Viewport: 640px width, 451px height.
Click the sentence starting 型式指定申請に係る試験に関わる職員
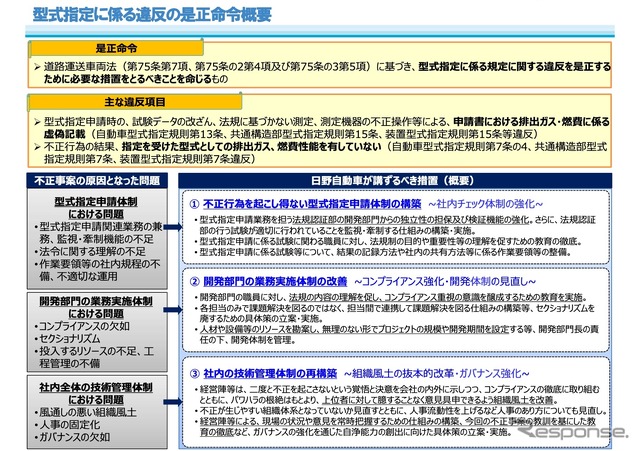point(388,241)
